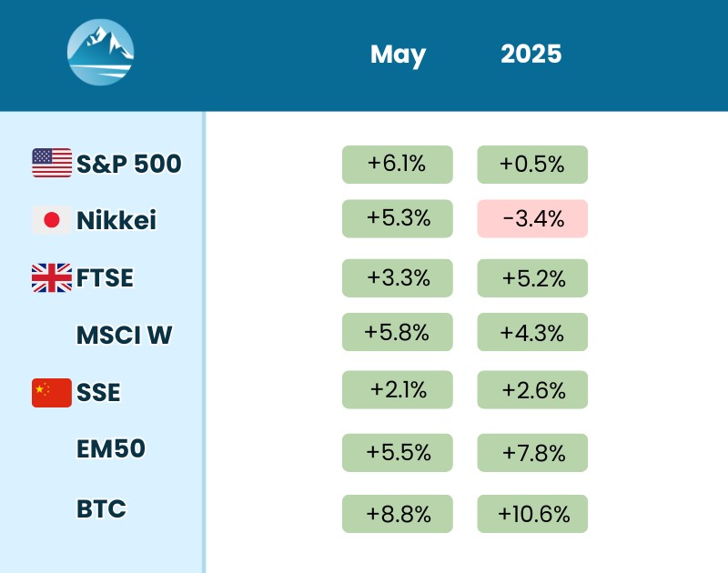728x573 pixels.
Task: Select the EM50 index label
Action: click(111, 449)
